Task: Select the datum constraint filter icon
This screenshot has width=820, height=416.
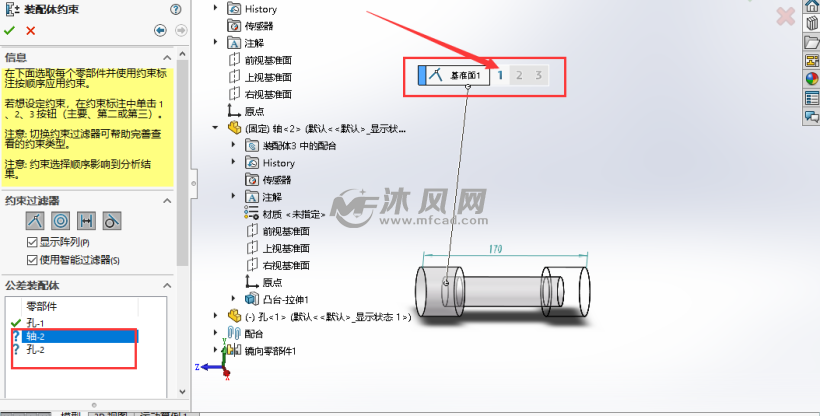Action: pyautogui.click(x=35, y=221)
